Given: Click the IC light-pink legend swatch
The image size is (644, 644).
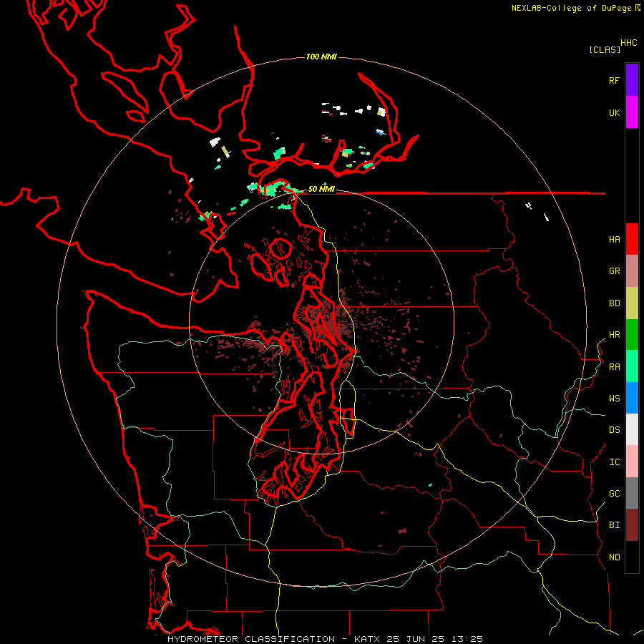Looking at the screenshot, I should point(632,462).
